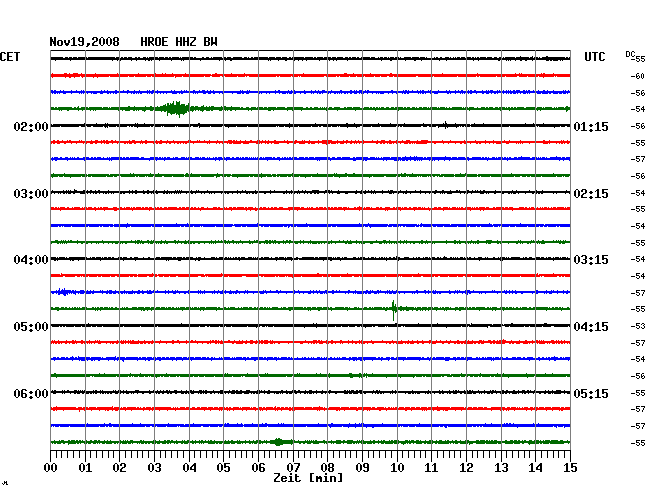This screenshot has width=650, height=494.
Task: Click minute 15 on the time axis
Action: (570, 467)
